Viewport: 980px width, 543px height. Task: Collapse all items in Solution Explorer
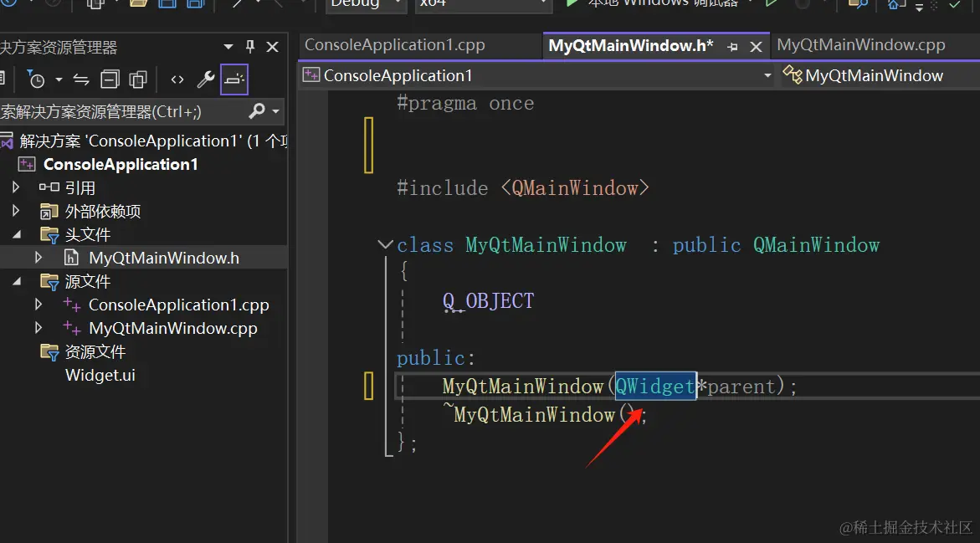110,79
